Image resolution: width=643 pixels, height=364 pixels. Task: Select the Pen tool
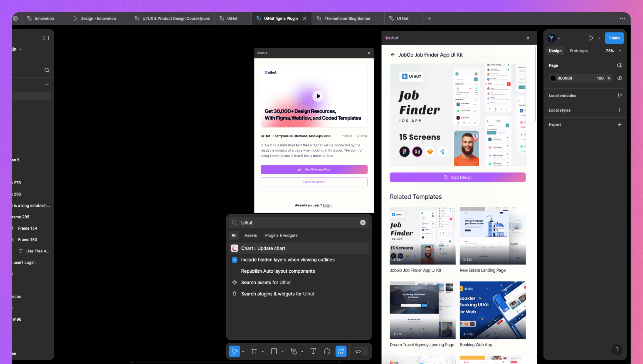point(294,351)
